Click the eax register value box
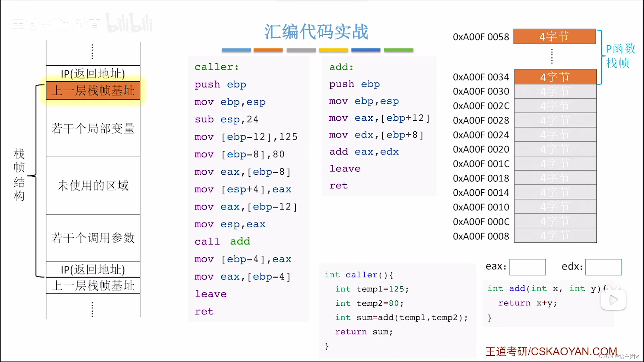 pos(527,267)
